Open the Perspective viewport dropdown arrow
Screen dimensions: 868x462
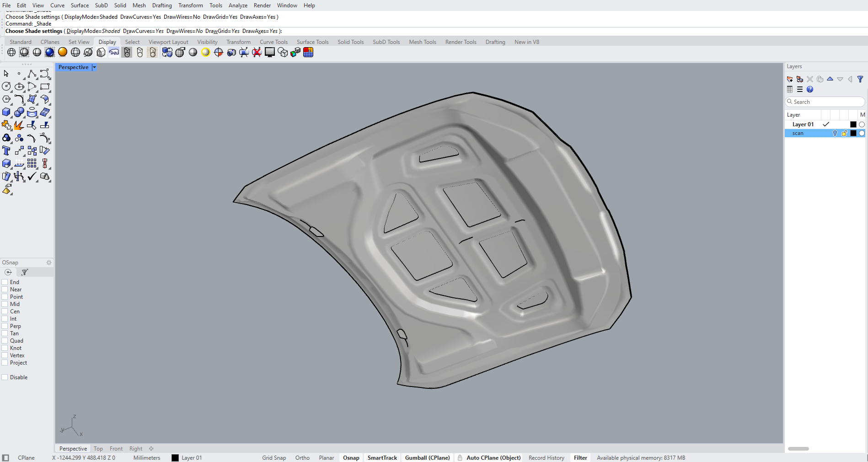(94, 67)
